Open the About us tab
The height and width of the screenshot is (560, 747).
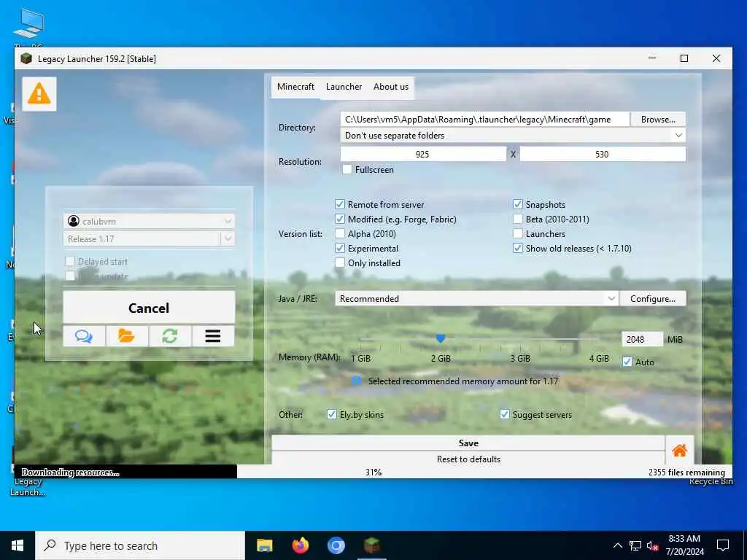coord(391,87)
